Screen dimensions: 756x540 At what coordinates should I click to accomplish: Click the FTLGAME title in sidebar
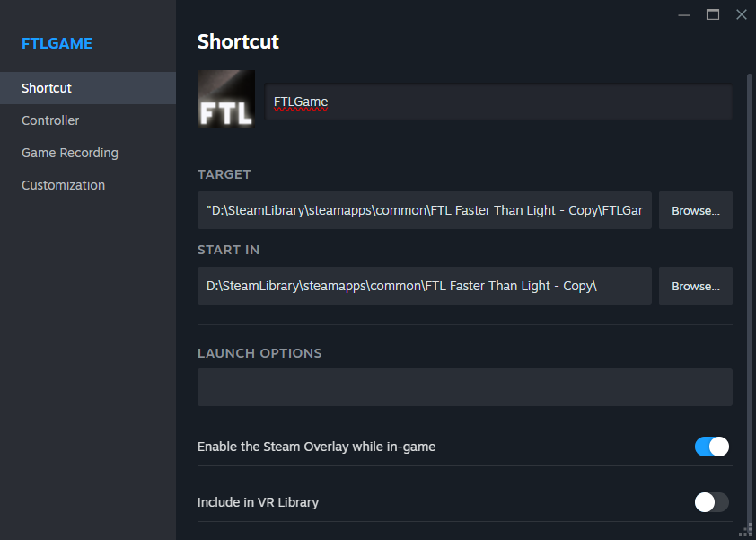(x=57, y=43)
